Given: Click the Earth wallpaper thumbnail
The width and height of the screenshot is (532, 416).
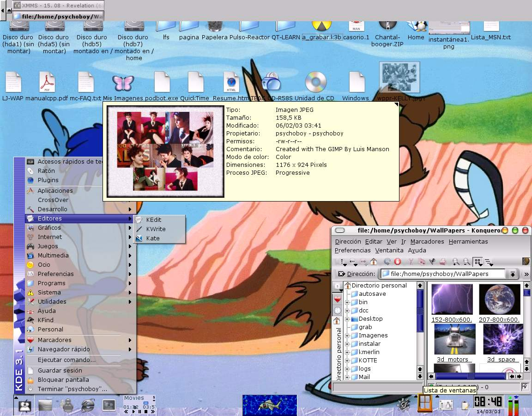Looking at the screenshot, I should click(499, 299).
